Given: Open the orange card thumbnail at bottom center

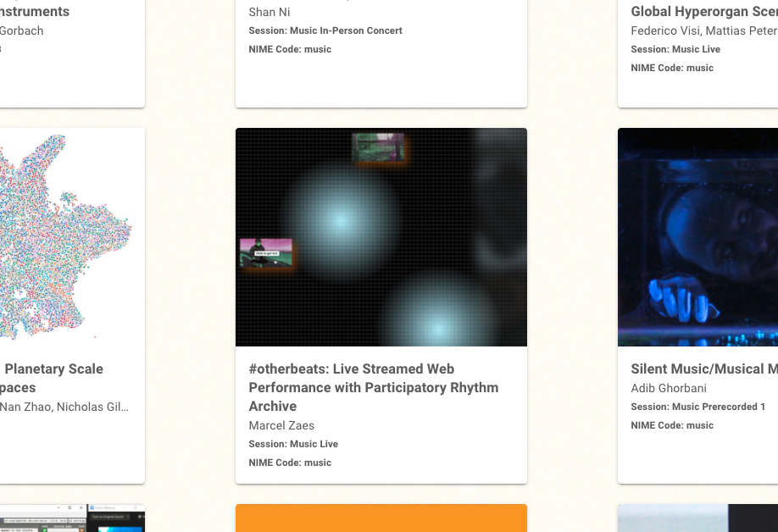Looking at the screenshot, I should [x=381, y=518].
